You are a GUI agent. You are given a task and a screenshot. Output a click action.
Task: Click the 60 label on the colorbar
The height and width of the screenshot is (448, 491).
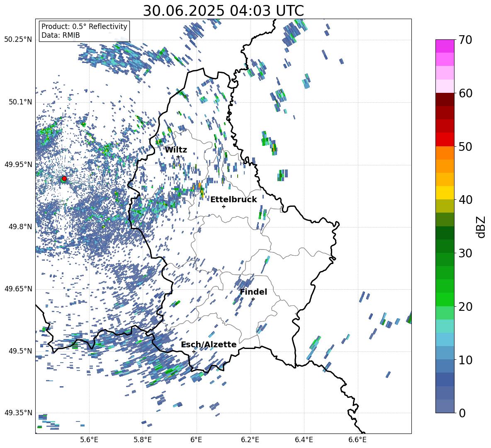click(465, 93)
